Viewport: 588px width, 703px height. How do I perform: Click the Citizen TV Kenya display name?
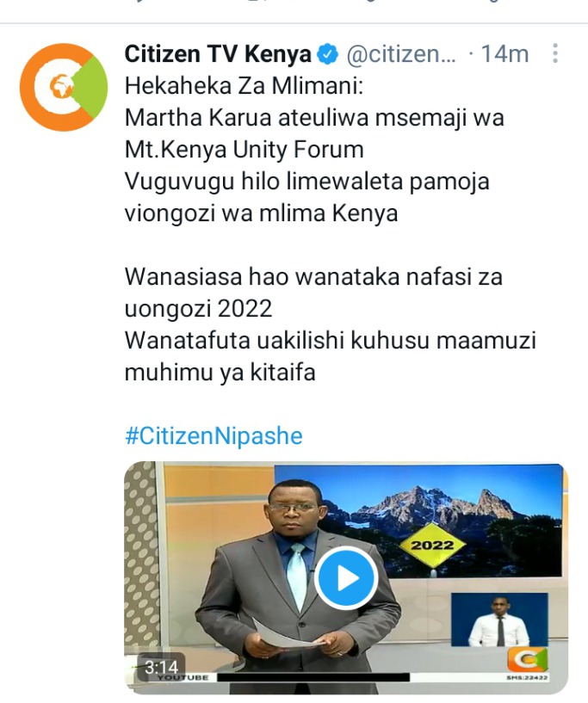[x=218, y=54]
